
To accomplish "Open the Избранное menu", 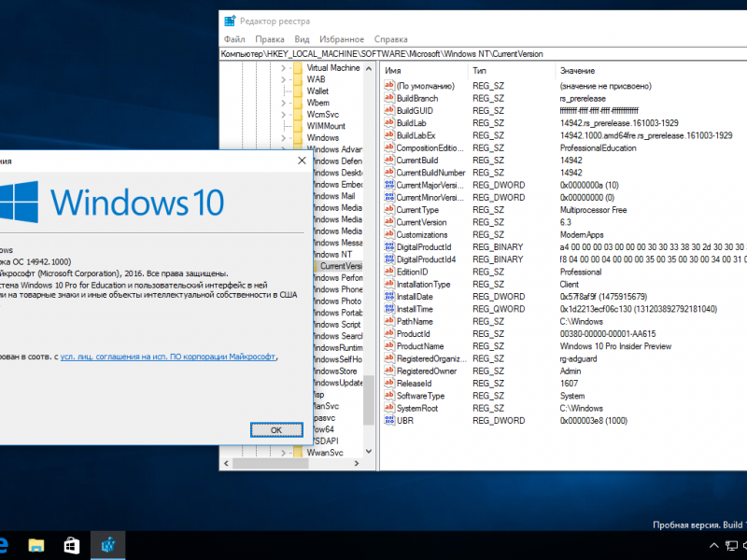I will (x=342, y=39).
